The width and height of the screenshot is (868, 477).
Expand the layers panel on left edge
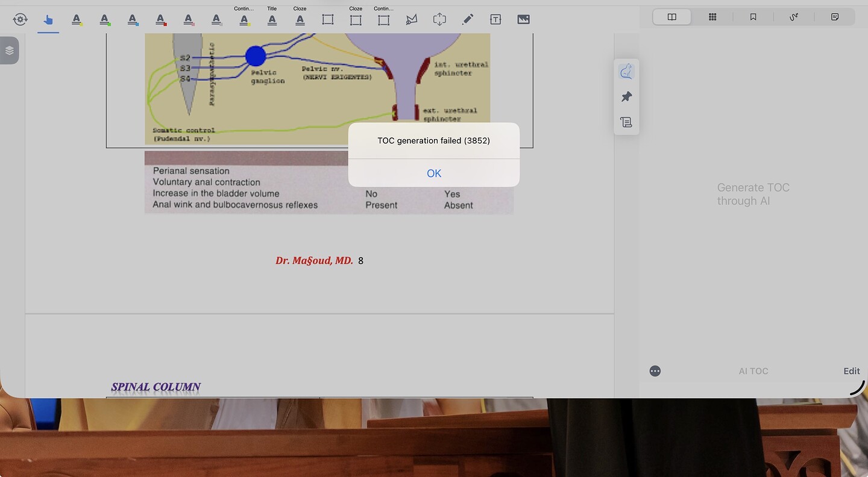pyautogui.click(x=9, y=51)
